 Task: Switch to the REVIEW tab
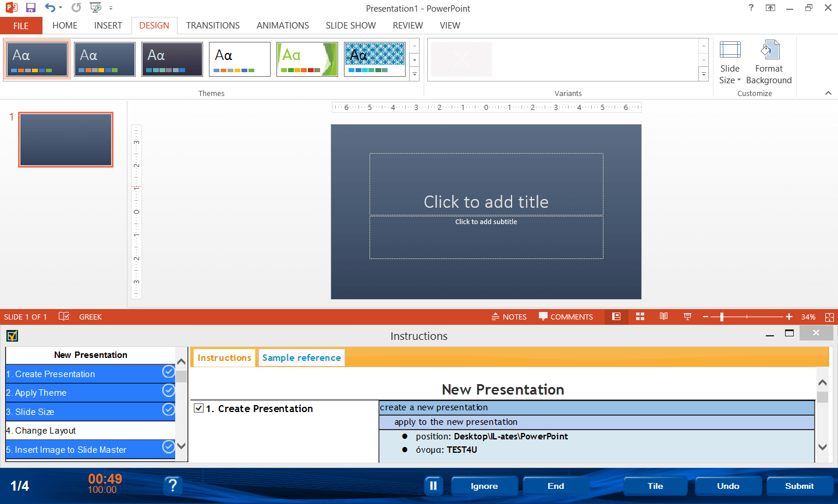point(408,26)
